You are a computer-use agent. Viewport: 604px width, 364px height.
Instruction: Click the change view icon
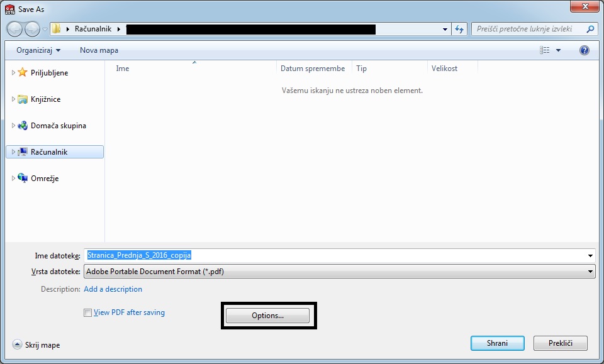click(544, 50)
